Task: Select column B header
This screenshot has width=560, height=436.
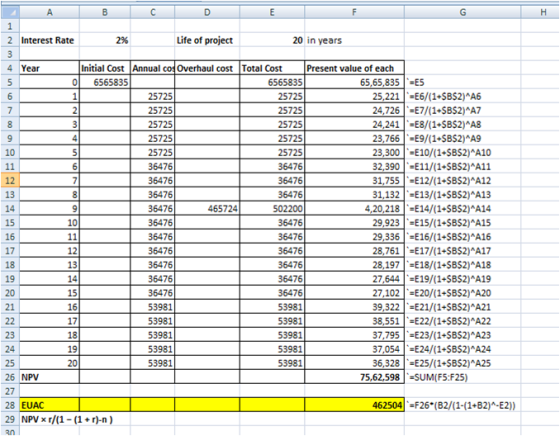Action: 105,12
